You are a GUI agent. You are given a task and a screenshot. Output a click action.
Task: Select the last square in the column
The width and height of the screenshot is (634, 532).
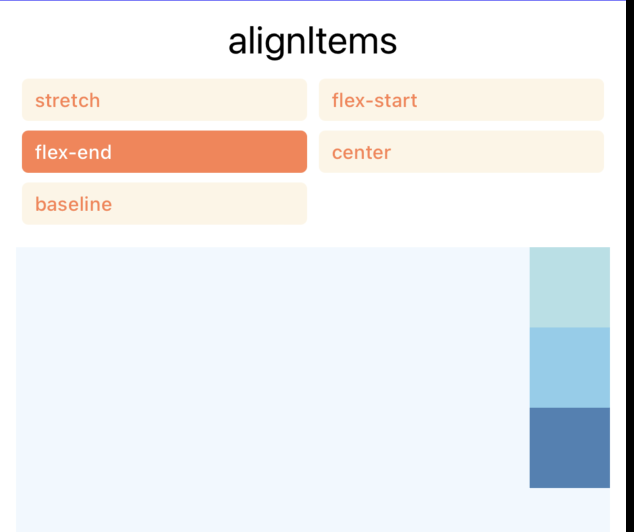(x=569, y=447)
